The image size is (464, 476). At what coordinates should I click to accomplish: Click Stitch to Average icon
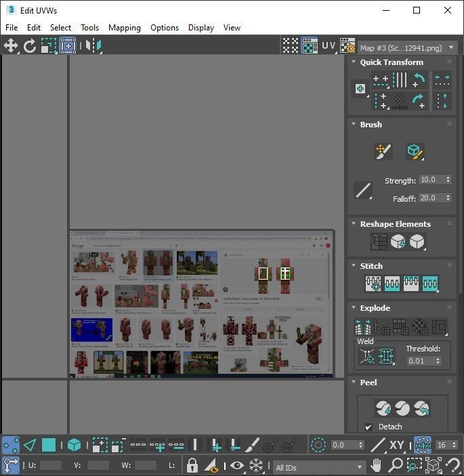click(392, 284)
